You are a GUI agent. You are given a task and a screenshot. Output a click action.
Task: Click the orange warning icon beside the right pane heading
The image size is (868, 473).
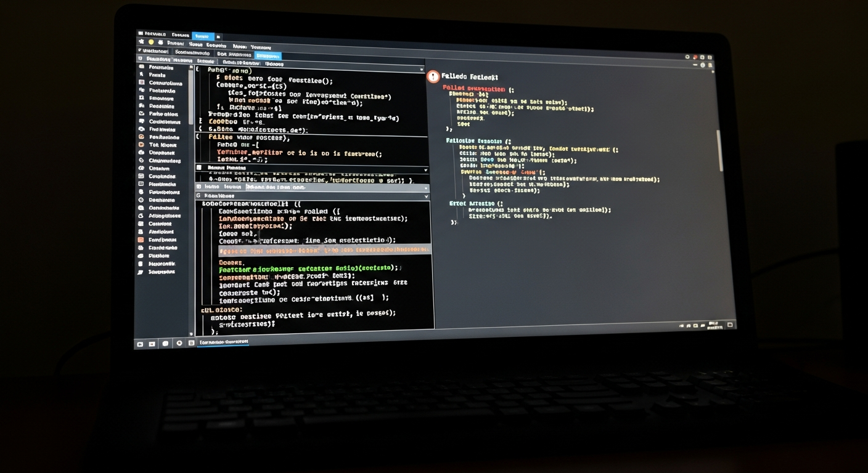433,76
